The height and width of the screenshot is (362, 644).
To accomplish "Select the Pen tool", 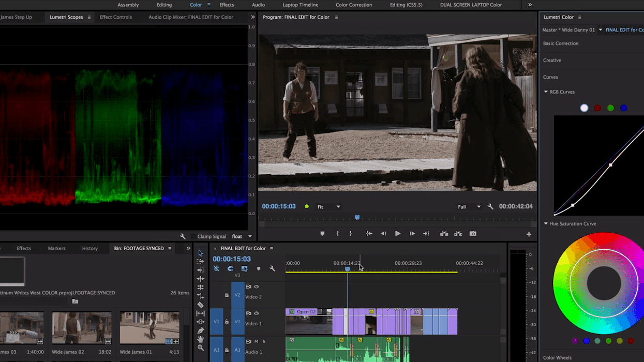I will click(201, 330).
